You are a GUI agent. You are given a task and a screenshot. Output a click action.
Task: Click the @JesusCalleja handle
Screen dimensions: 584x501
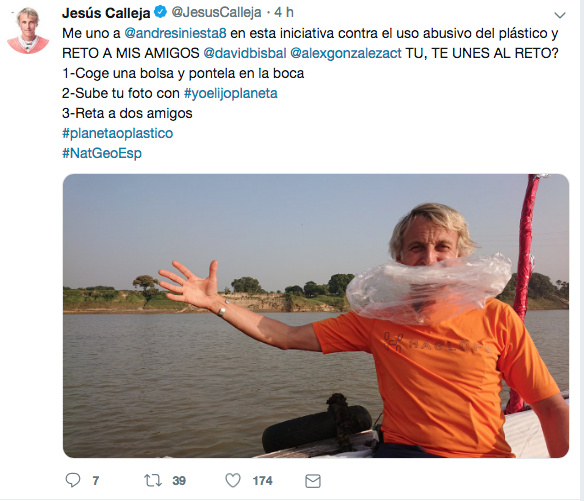click(x=216, y=12)
